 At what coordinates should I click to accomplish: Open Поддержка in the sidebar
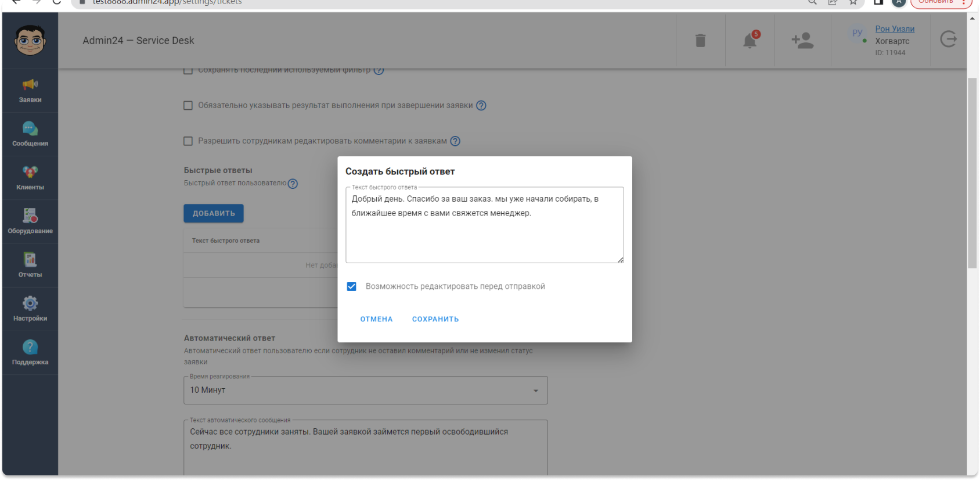pos(30,353)
